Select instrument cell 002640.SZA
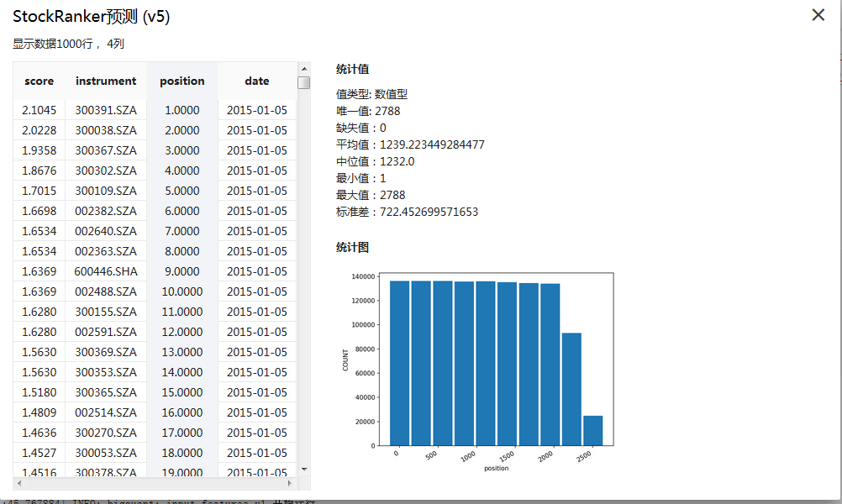This screenshot has width=842, height=504. point(106,231)
